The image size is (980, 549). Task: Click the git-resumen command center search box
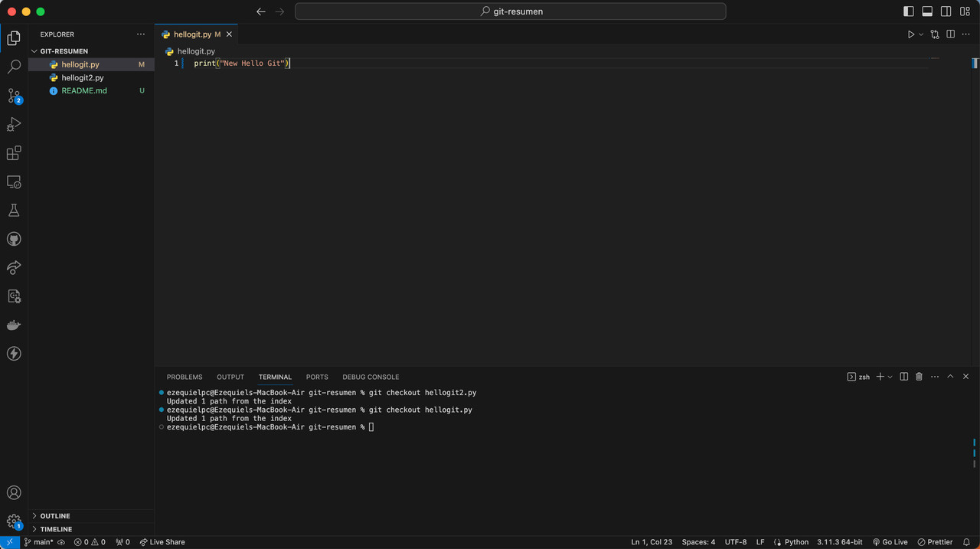click(x=511, y=11)
